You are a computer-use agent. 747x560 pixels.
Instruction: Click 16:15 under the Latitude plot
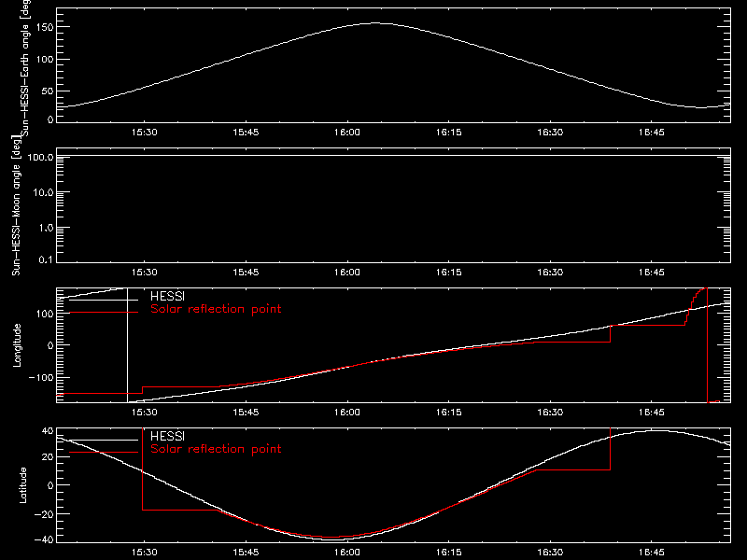point(449,553)
